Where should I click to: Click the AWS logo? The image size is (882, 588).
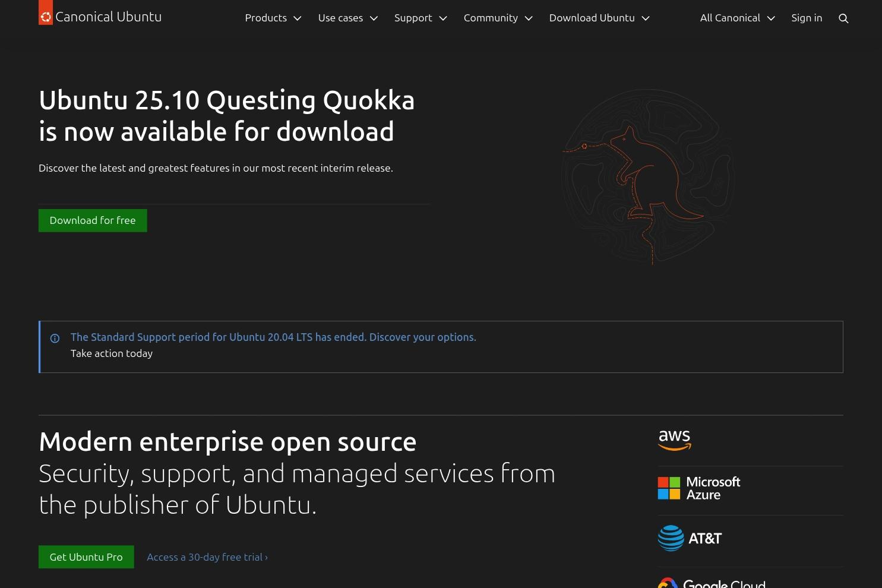tap(675, 440)
